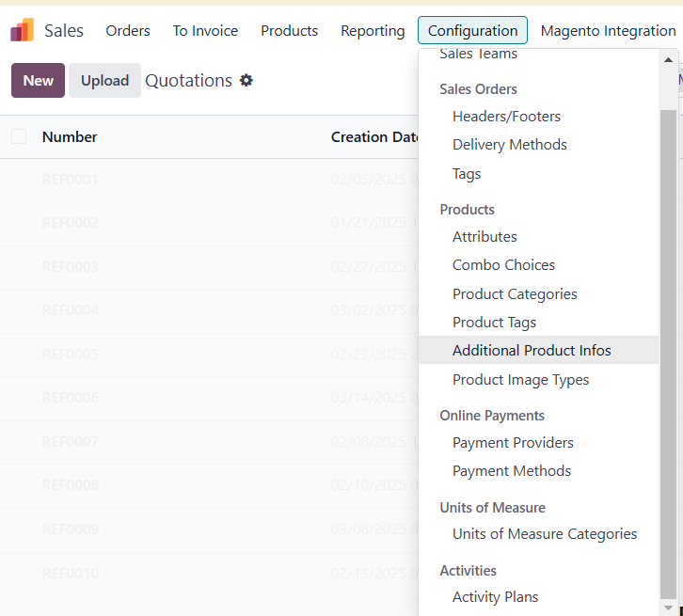Expand the Reporting menu

pos(373,31)
